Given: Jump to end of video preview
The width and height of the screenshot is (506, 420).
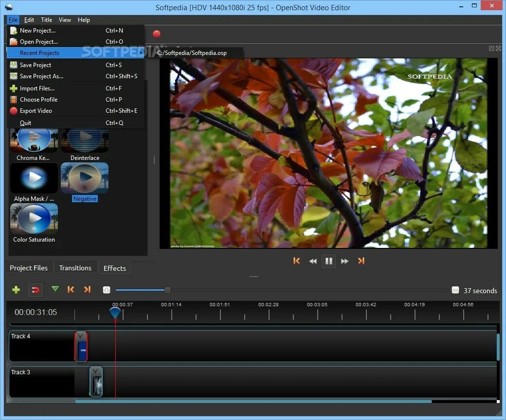Looking at the screenshot, I should (x=361, y=261).
